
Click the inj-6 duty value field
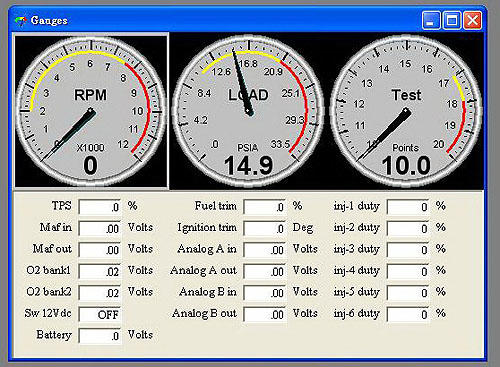[408, 314]
